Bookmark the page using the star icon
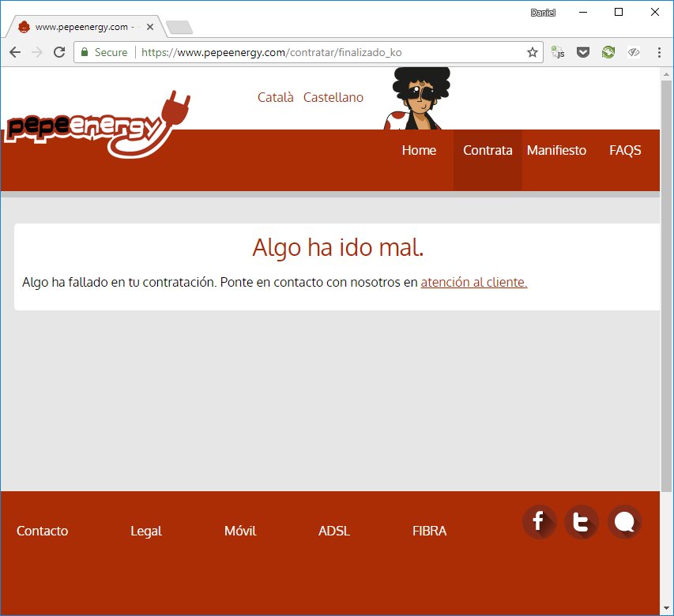This screenshot has width=674, height=616. coord(533,51)
